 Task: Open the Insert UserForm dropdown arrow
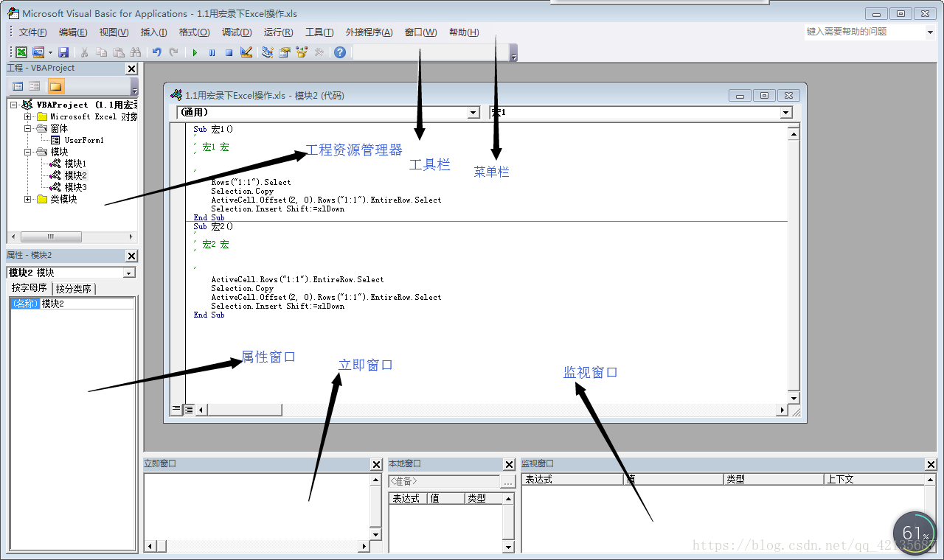(x=50, y=52)
